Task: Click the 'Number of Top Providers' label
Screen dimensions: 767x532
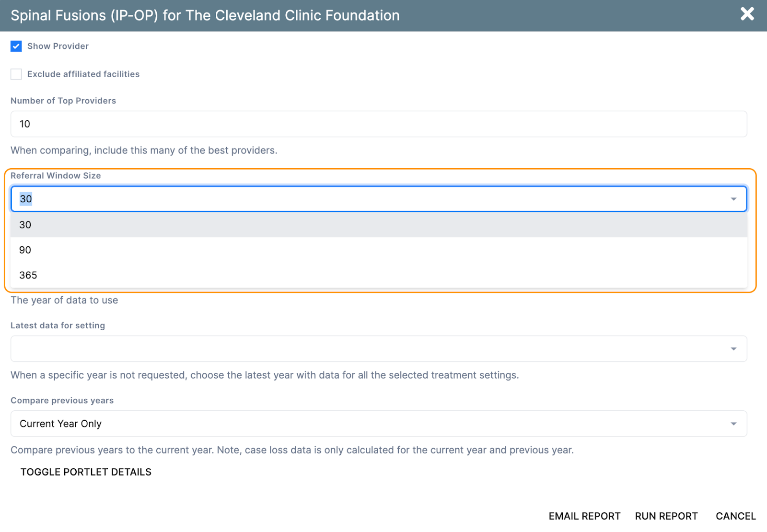Action: 63,101
